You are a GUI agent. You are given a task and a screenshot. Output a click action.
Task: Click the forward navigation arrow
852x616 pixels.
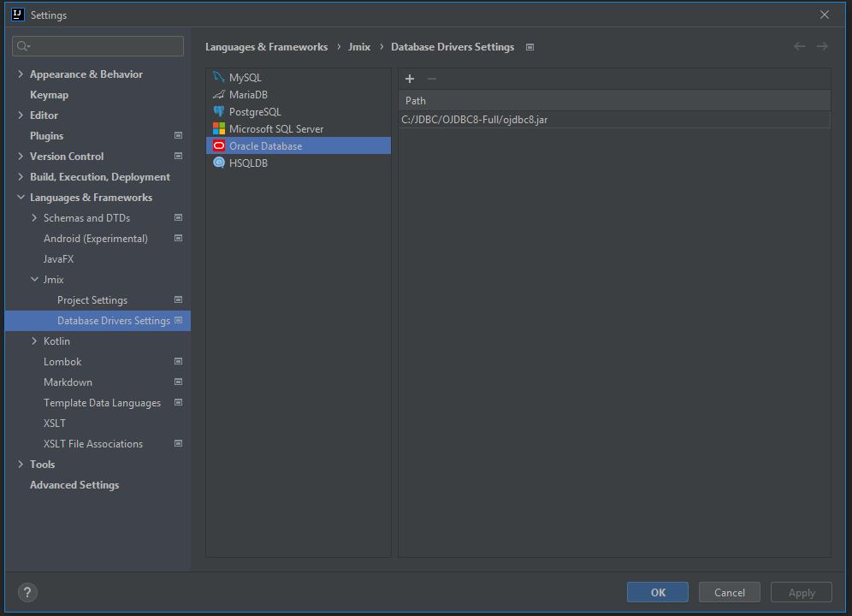(823, 47)
